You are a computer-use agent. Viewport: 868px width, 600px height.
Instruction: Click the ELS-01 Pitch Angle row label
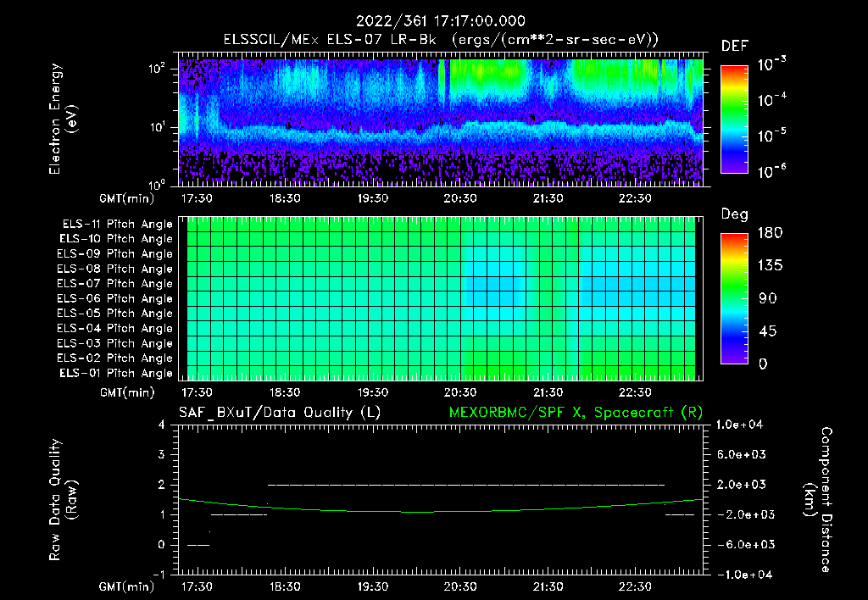(116, 373)
